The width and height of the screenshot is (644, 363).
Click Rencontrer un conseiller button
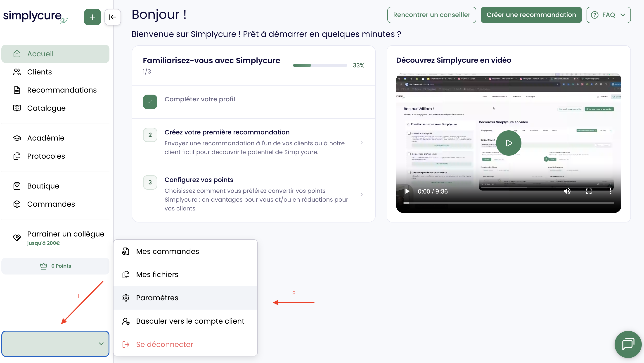[x=431, y=15]
